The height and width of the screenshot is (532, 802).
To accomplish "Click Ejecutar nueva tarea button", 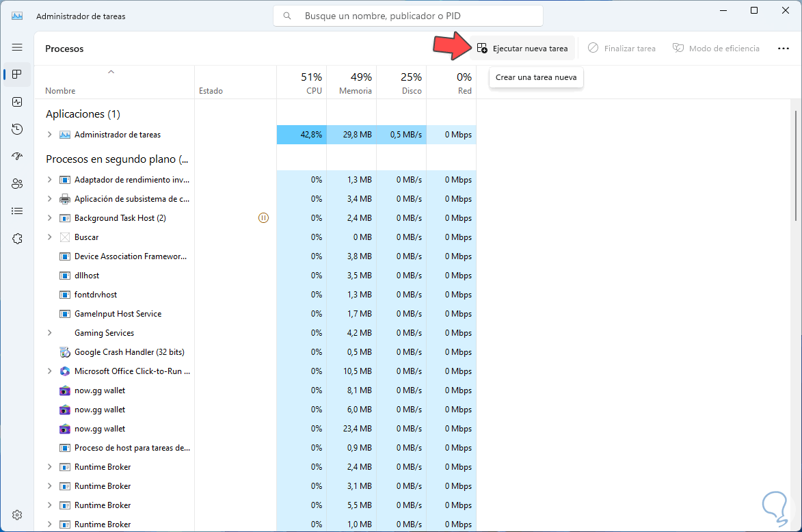I will point(522,49).
